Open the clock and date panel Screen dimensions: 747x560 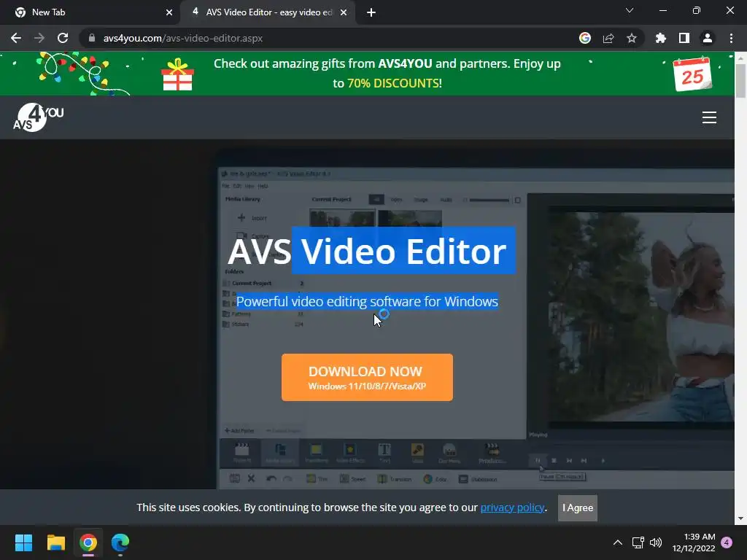click(694, 542)
